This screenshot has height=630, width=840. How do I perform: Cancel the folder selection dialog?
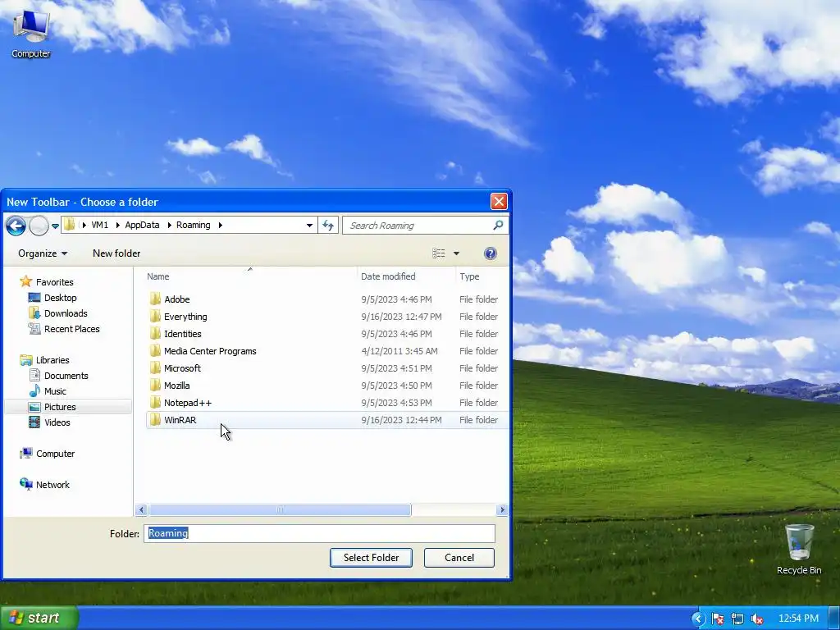459,558
